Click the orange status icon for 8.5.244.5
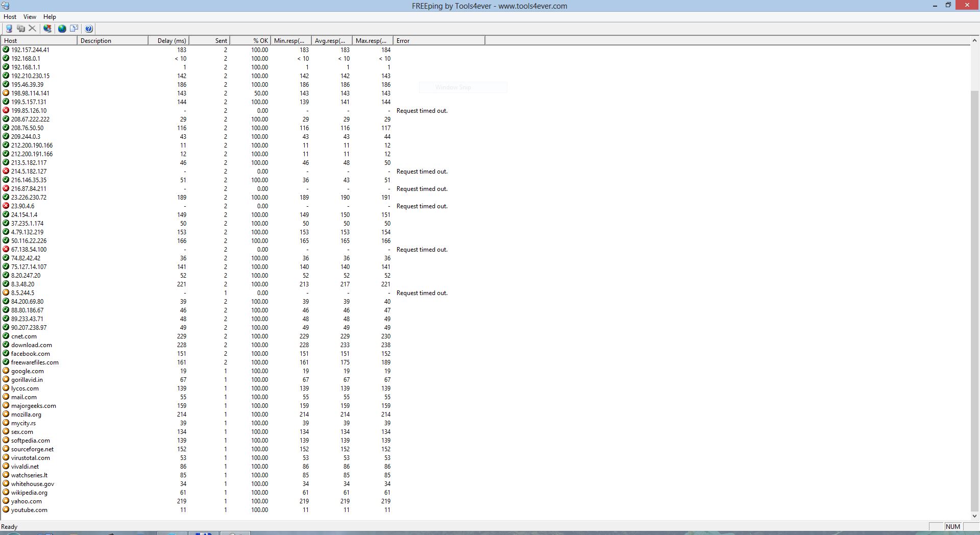Screen dimensions: 980x535 pyautogui.click(x=6, y=293)
